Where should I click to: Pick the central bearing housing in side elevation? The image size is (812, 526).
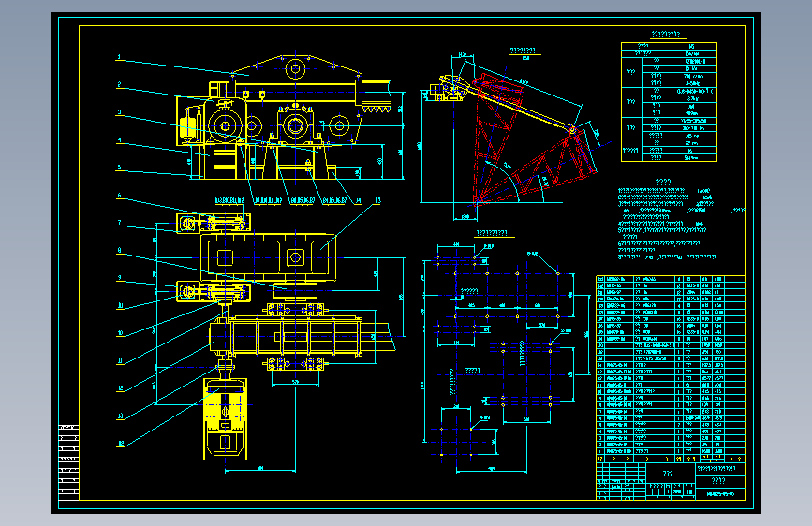(295, 125)
